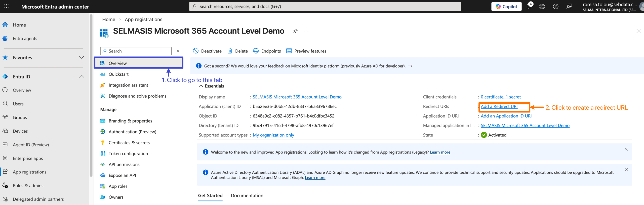Switch to the Documentation tab
Viewport: 644px width, 205px height.
click(247, 195)
